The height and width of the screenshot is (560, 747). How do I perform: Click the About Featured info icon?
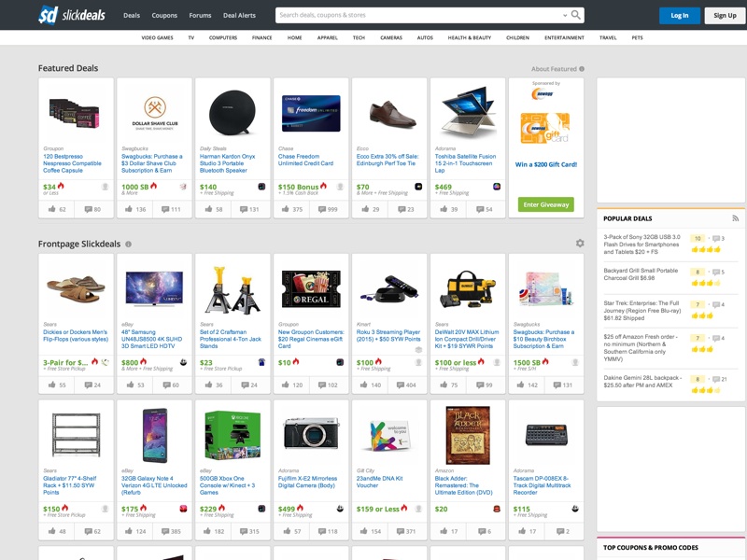click(582, 69)
